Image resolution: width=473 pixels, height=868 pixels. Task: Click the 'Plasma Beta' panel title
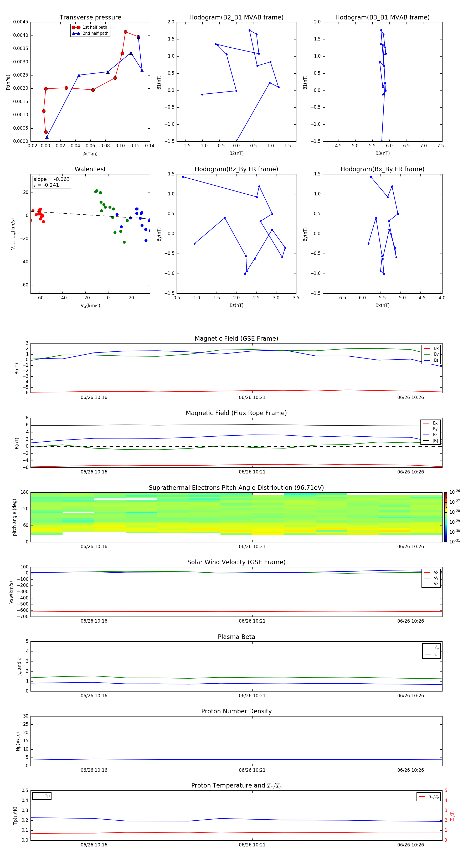(x=236, y=637)
